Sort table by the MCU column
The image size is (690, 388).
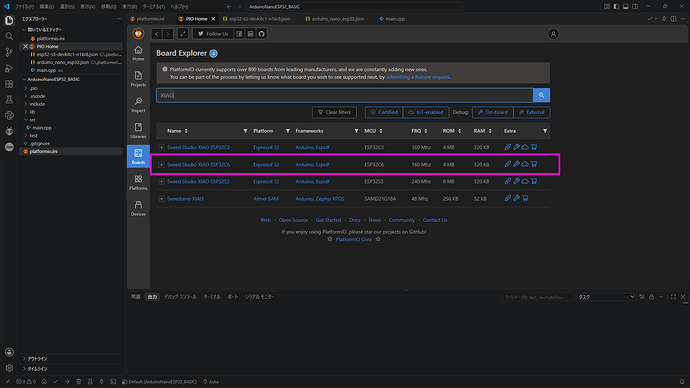click(x=373, y=131)
